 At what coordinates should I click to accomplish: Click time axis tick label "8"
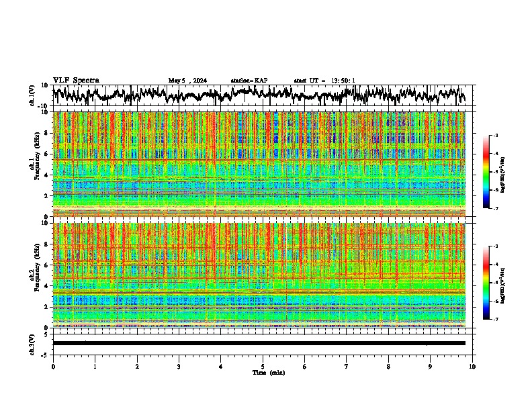[388, 367]
